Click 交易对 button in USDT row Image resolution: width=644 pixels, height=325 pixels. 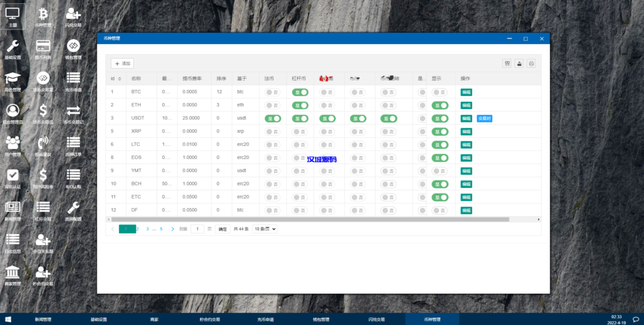484,118
